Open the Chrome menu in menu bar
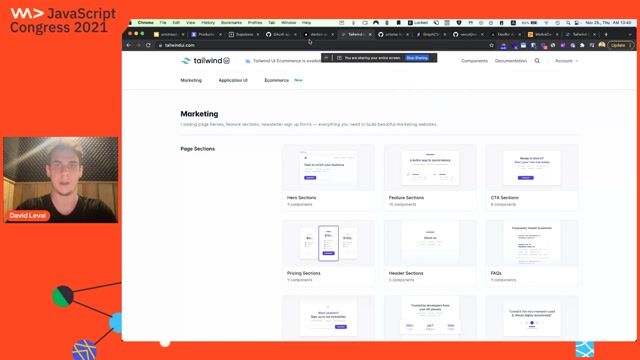Image resolution: width=640 pixels, height=360 pixels. pos(146,23)
